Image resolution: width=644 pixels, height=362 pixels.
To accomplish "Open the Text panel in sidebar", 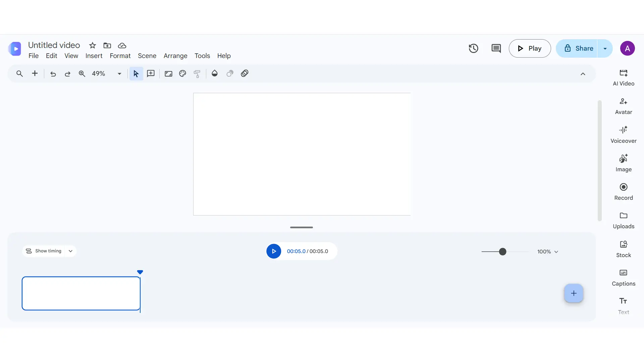I will 624,306.
